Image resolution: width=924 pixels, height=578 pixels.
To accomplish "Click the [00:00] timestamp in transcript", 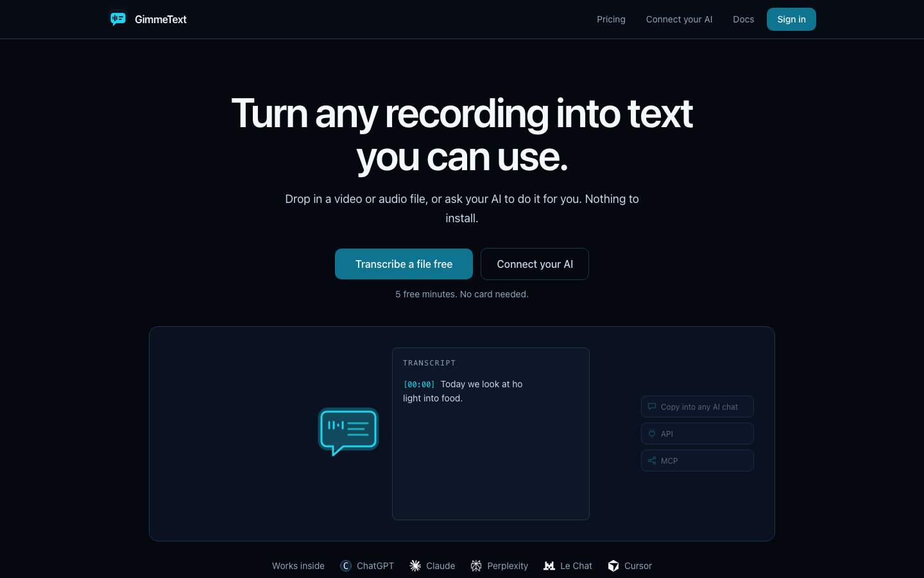I will point(419,384).
